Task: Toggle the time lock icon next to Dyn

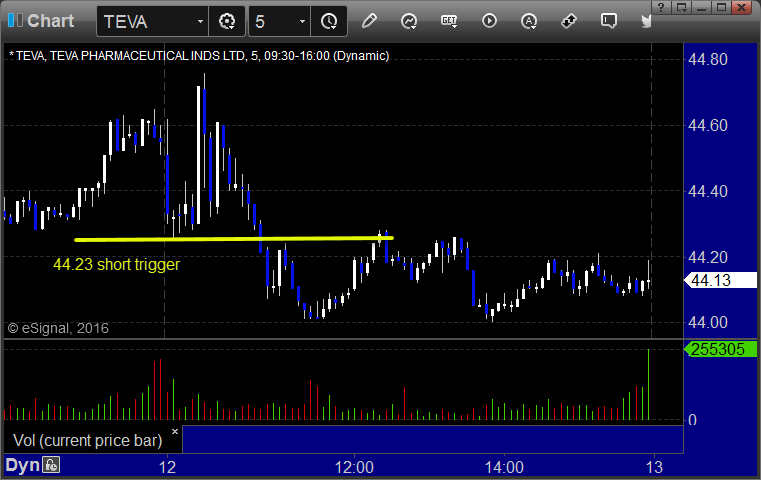Action: (51, 465)
